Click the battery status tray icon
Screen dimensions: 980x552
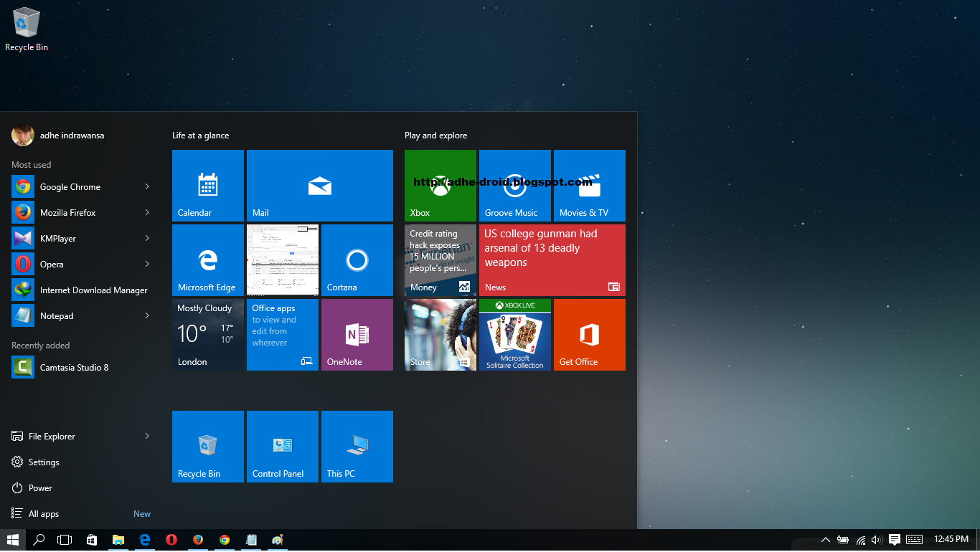point(843,540)
